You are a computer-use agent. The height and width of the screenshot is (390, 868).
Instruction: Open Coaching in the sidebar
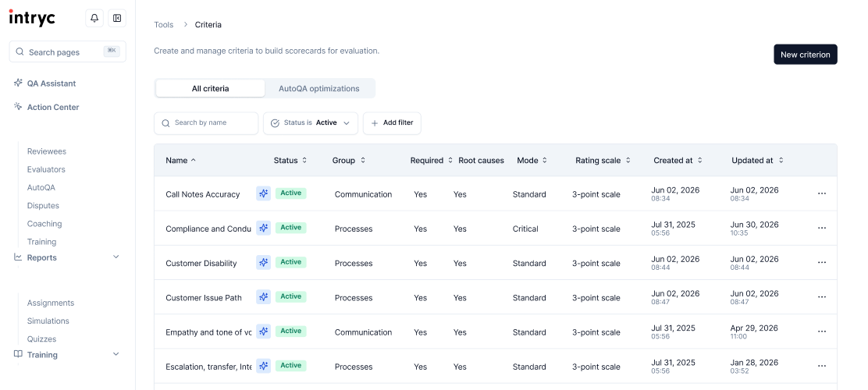click(44, 224)
